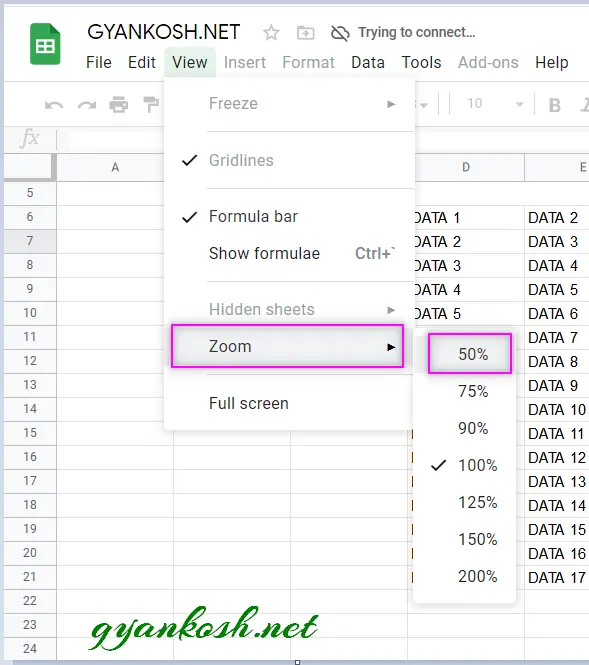Viewport: 589px width, 665px height.
Task: Star the GYANKOSH.NET document
Action: click(271, 33)
